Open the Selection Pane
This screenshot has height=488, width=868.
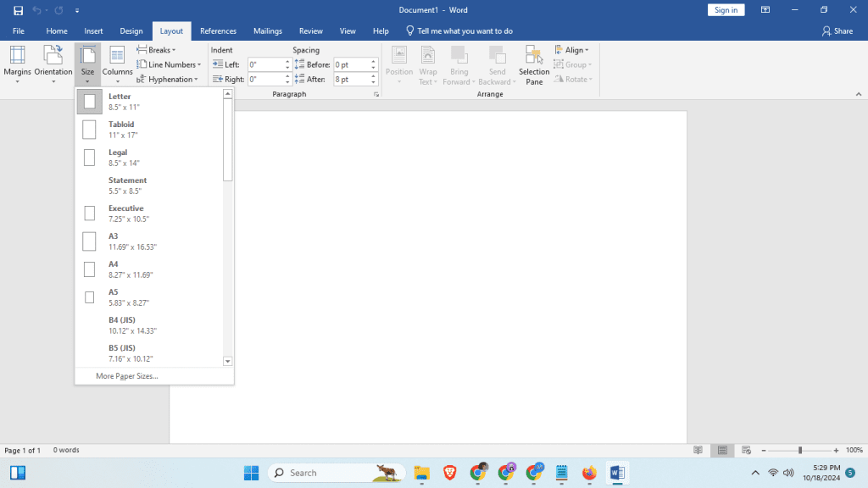(x=533, y=64)
